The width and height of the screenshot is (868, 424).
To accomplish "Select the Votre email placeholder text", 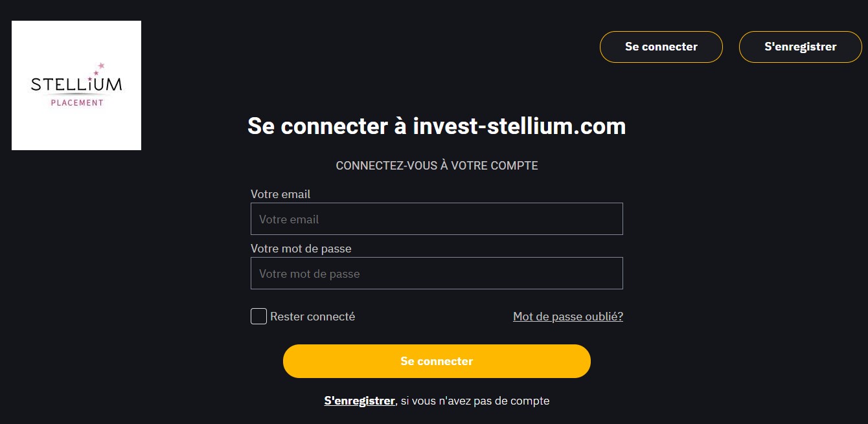I will pos(289,219).
